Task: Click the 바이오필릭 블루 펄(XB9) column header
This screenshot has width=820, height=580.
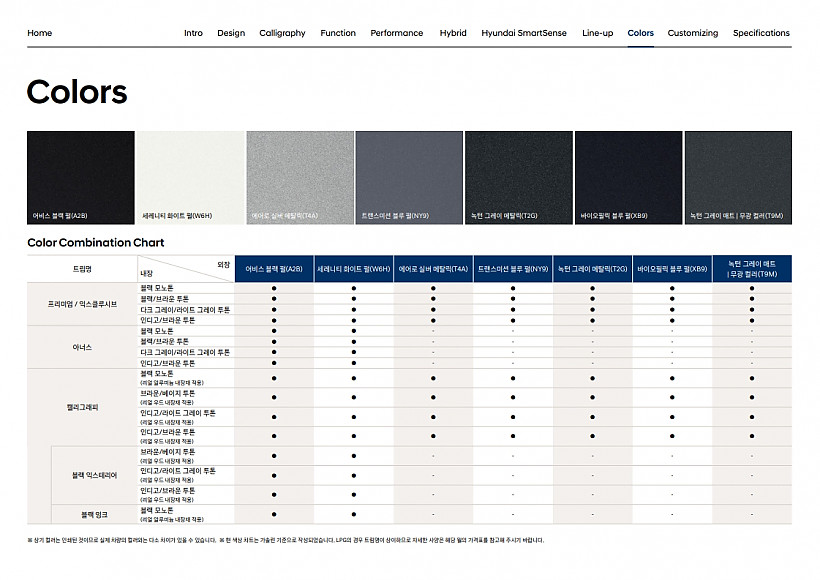Action: pyautogui.click(x=672, y=269)
